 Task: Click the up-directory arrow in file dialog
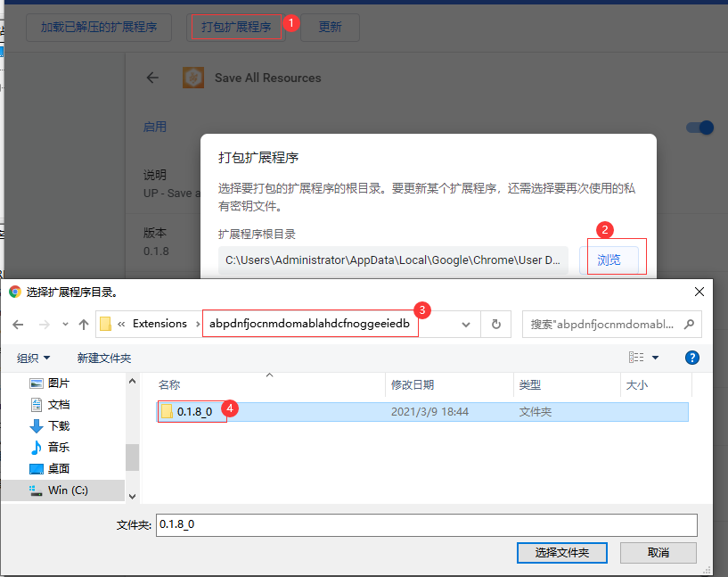[x=82, y=324]
